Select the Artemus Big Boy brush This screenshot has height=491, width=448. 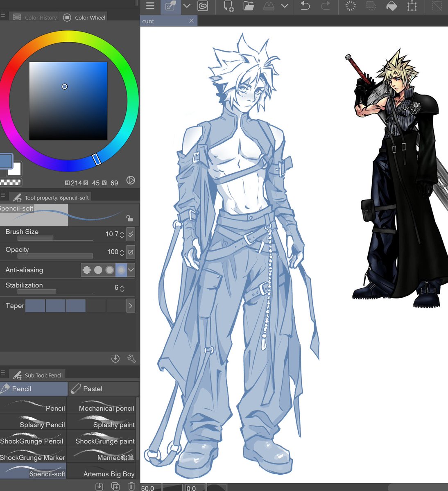pyautogui.click(x=102, y=471)
